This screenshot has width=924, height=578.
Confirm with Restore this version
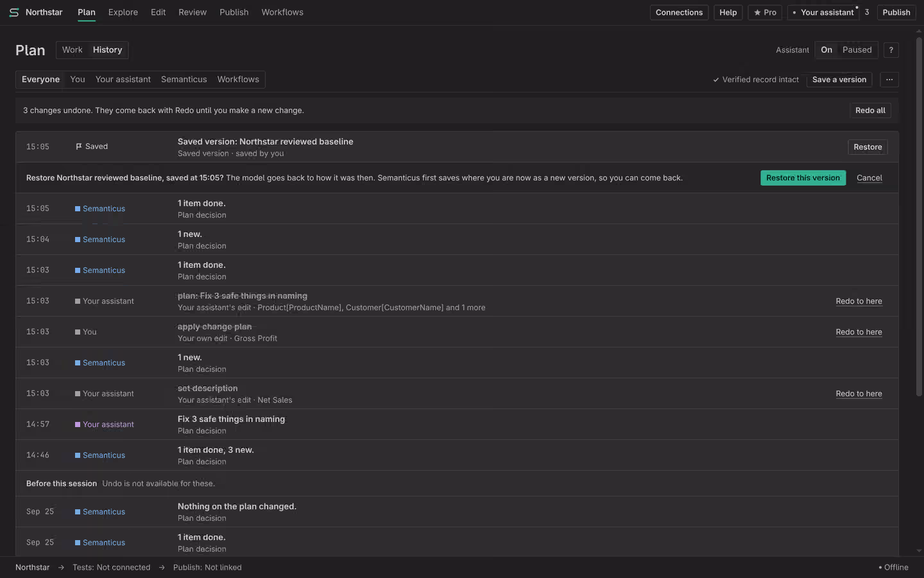coord(803,178)
